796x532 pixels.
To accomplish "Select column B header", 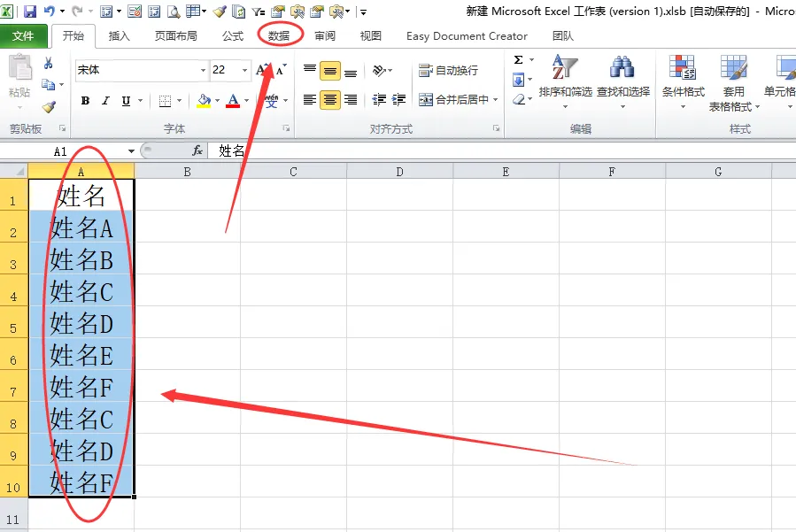I will coord(188,172).
